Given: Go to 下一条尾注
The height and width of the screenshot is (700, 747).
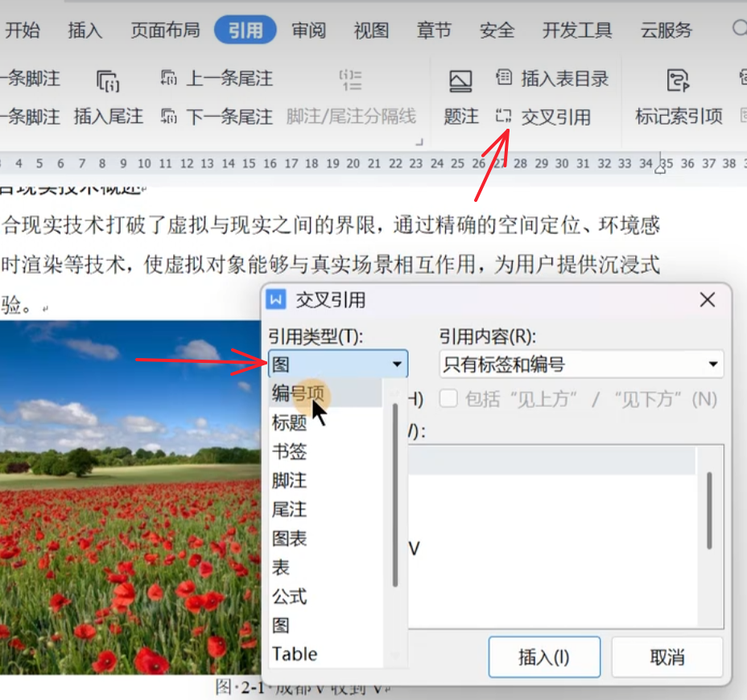Looking at the screenshot, I should tap(217, 117).
